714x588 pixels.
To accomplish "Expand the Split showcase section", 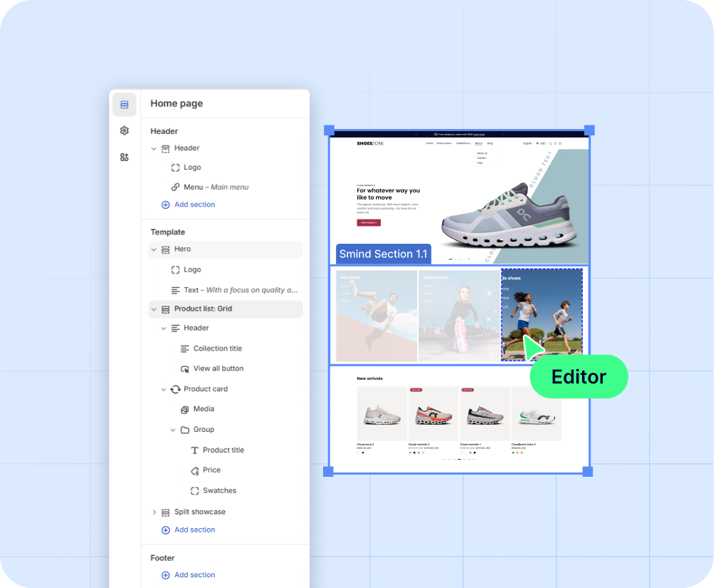I will pyautogui.click(x=154, y=512).
